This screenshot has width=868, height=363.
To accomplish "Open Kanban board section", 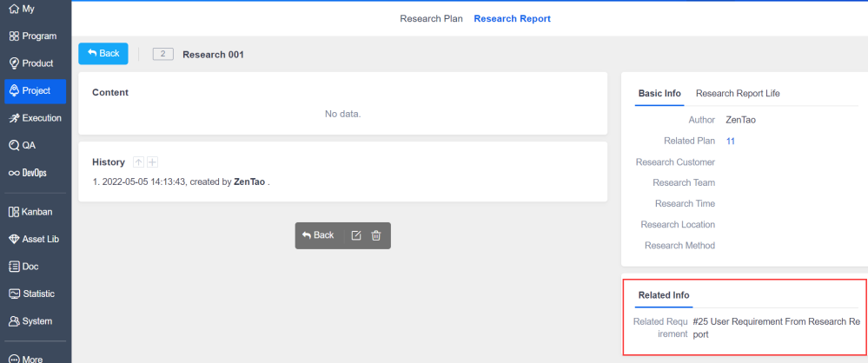I will tap(31, 212).
